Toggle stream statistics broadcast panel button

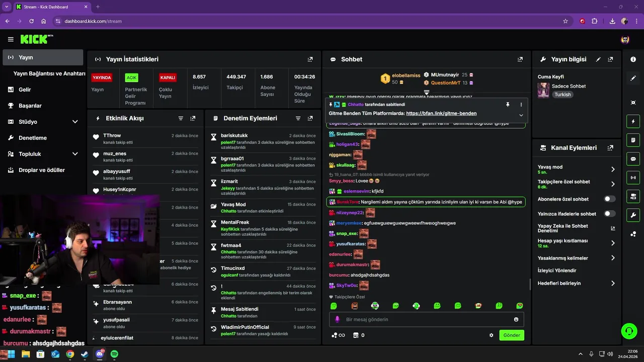tap(633, 177)
